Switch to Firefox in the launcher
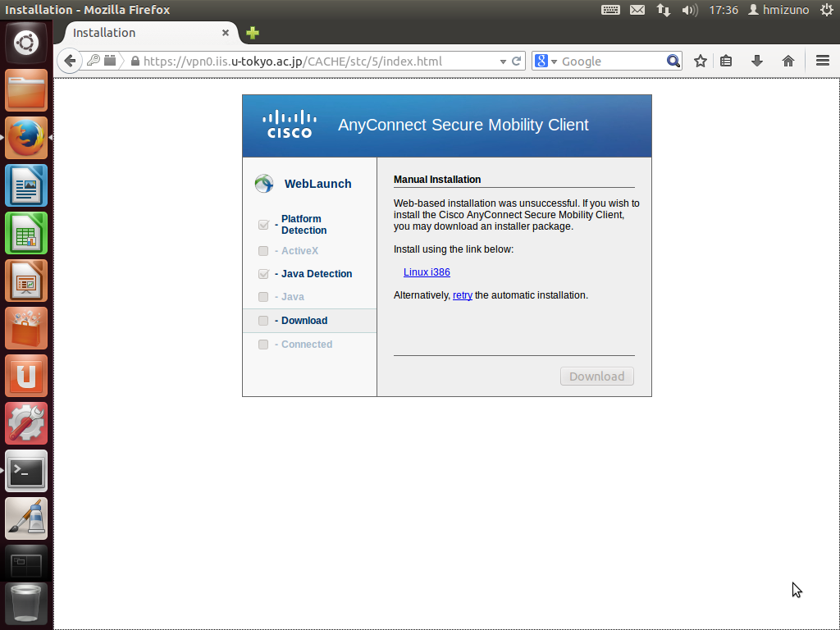This screenshot has height=630, width=840. point(26,138)
